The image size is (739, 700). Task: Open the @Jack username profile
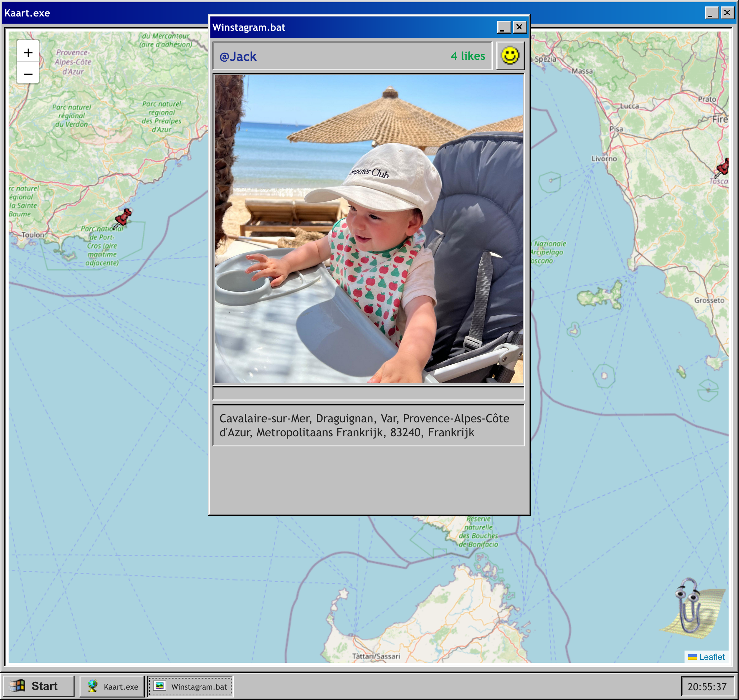coord(238,56)
